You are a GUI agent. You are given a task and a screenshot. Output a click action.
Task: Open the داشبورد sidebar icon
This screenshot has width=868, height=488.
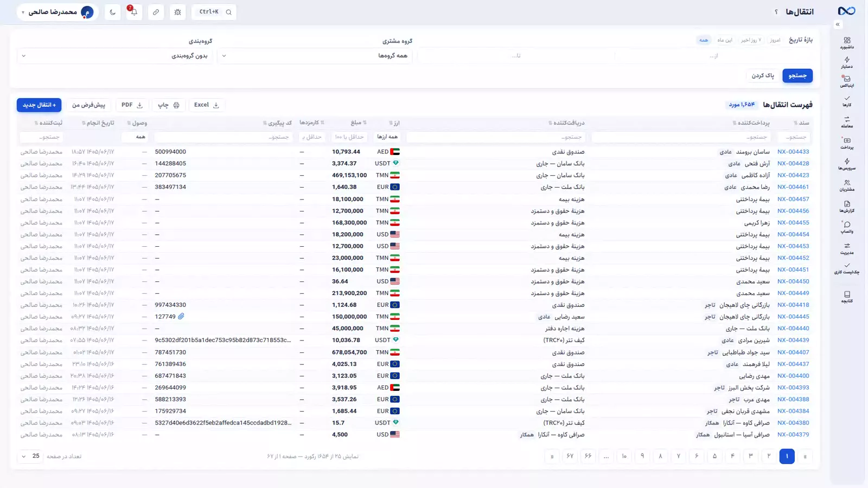(847, 43)
